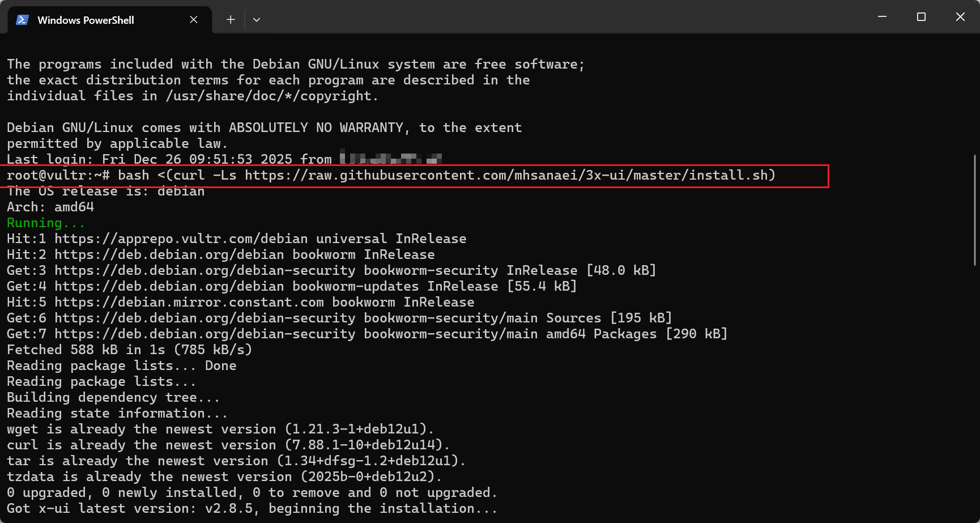Image resolution: width=980 pixels, height=523 pixels.
Task: Click the "Got x-ui latest version: v2.8.5" line
Action: tap(252, 508)
